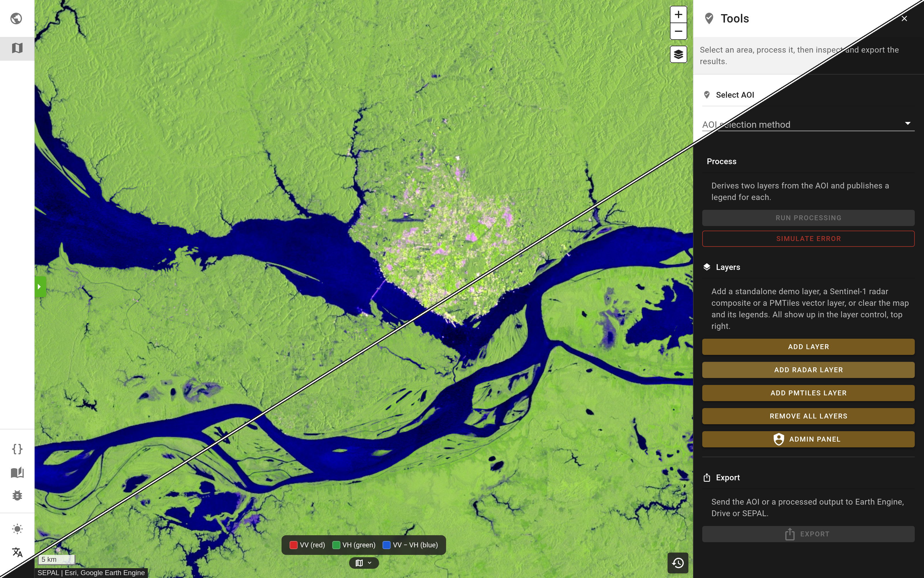Open the AOI selection method dropdown
This screenshot has height=578, width=924.
[x=808, y=124]
